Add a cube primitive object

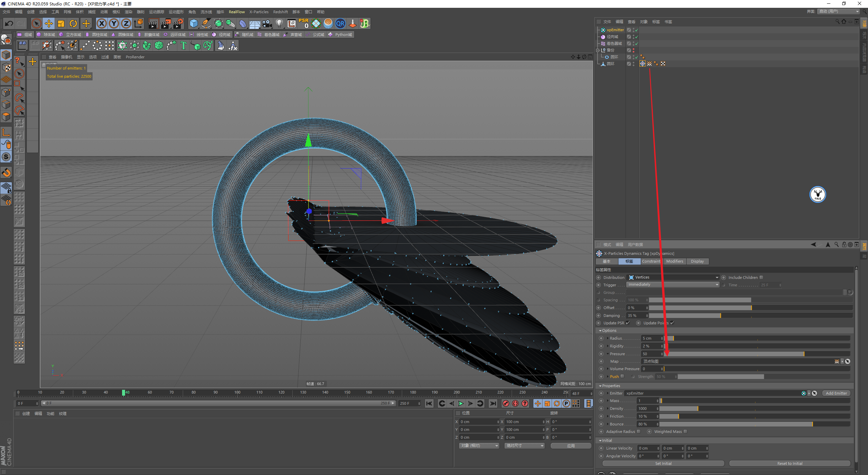click(194, 23)
